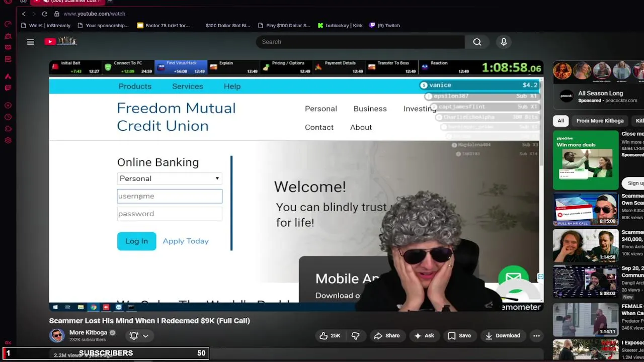This screenshot has height=362, width=644.
Task: Click the Peacock sponsor logo icon
Action: 567,97
